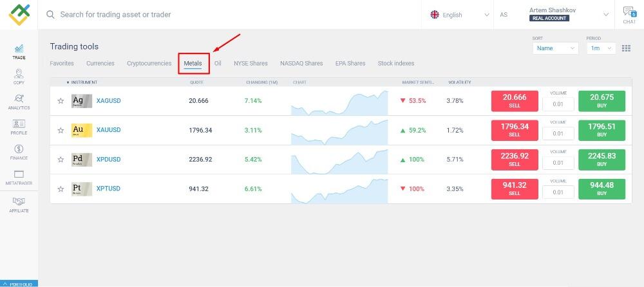Expand the Portfolio panel at bottom
The height and width of the screenshot is (287, 644).
click(x=19, y=284)
